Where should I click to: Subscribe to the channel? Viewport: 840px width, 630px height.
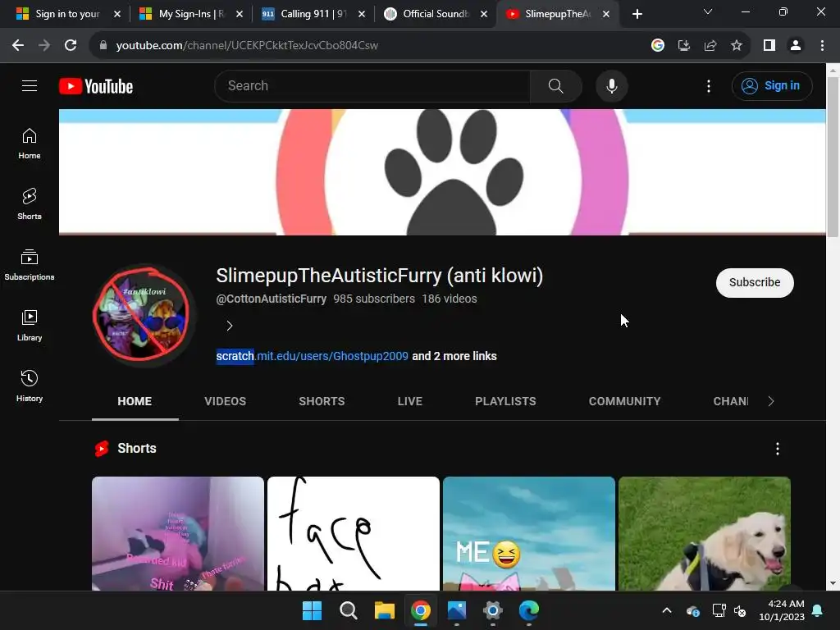tap(755, 282)
